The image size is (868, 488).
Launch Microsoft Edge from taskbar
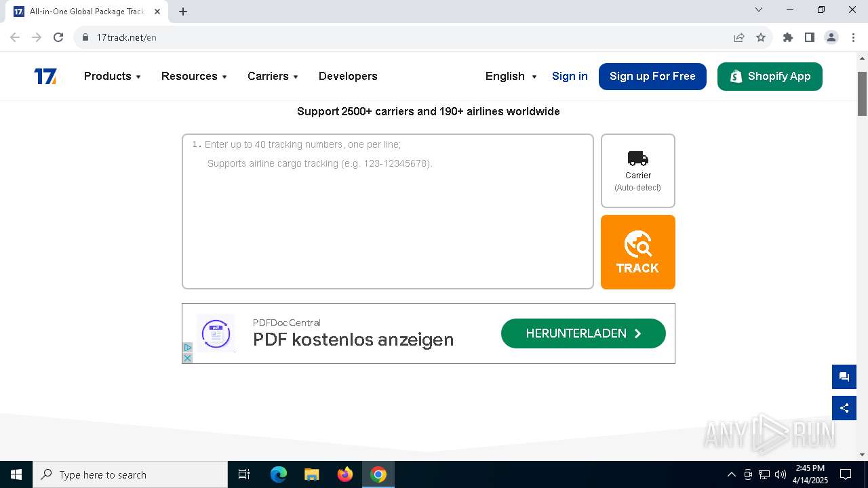[x=279, y=474]
